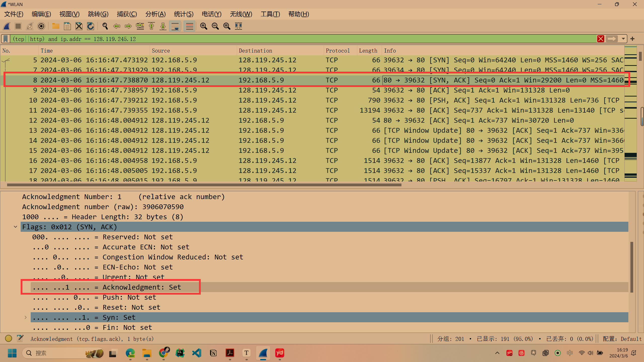The width and height of the screenshot is (644, 362).
Task: Open the filter history dropdown arrow
Action: (x=623, y=39)
